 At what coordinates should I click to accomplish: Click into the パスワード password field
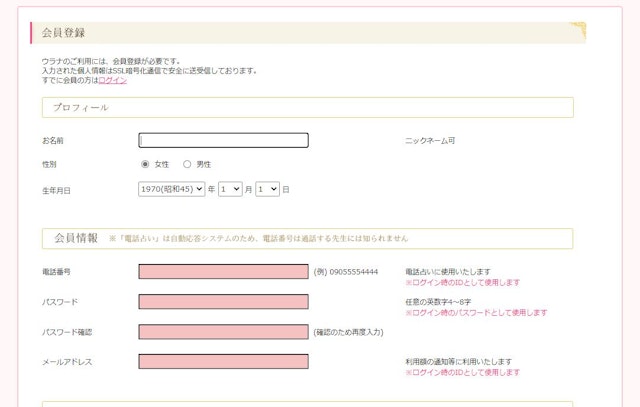click(223, 302)
